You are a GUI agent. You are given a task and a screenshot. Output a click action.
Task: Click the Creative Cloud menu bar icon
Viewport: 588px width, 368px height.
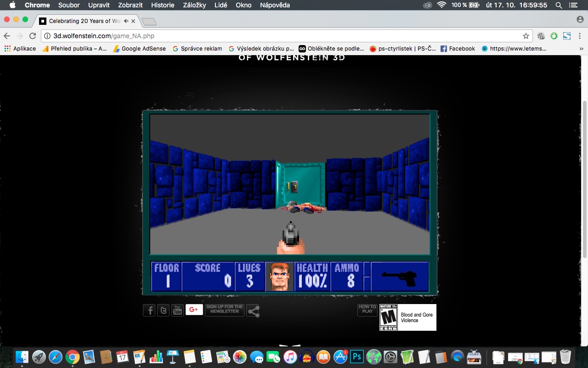click(x=427, y=5)
